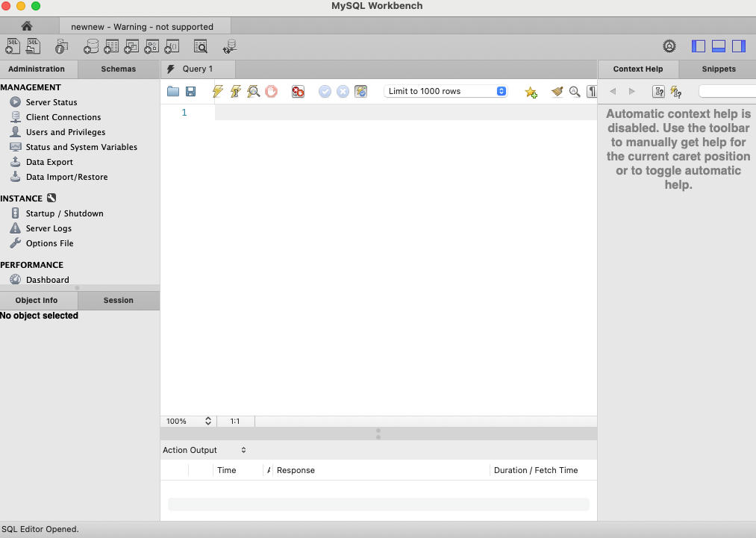
Task: Show find panel magnifier icon in editor toolbar
Action: 575,91
